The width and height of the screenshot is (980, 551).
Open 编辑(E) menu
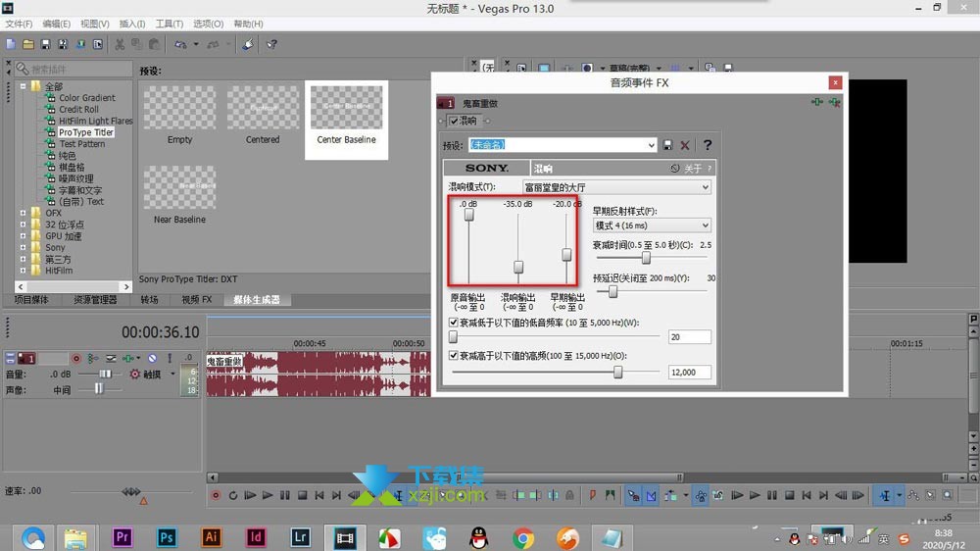[x=56, y=24]
